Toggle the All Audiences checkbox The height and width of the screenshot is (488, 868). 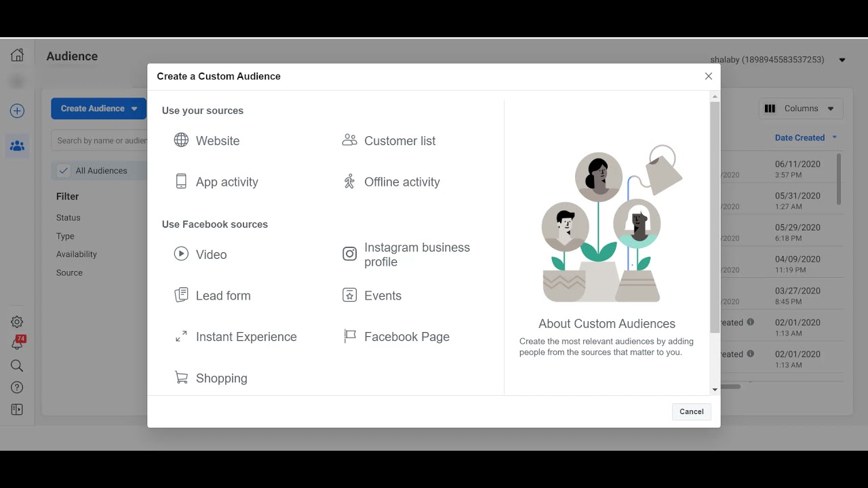63,171
